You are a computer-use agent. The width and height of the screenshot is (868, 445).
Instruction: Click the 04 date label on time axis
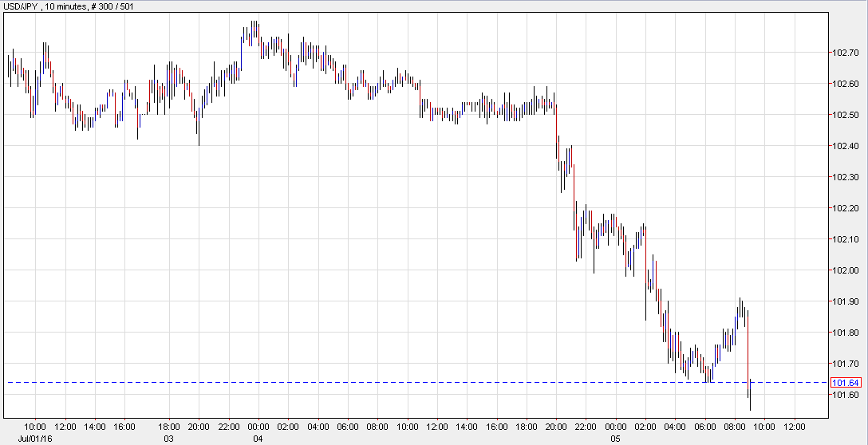[258, 439]
